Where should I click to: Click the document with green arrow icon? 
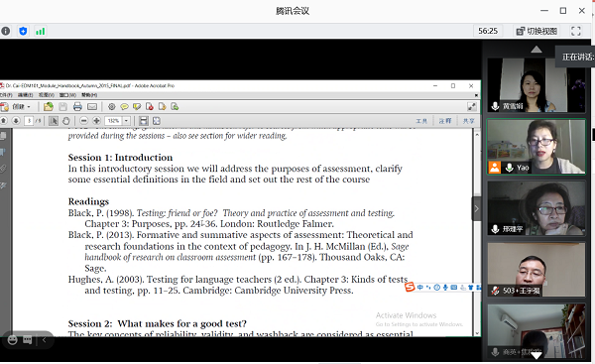click(175, 107)
